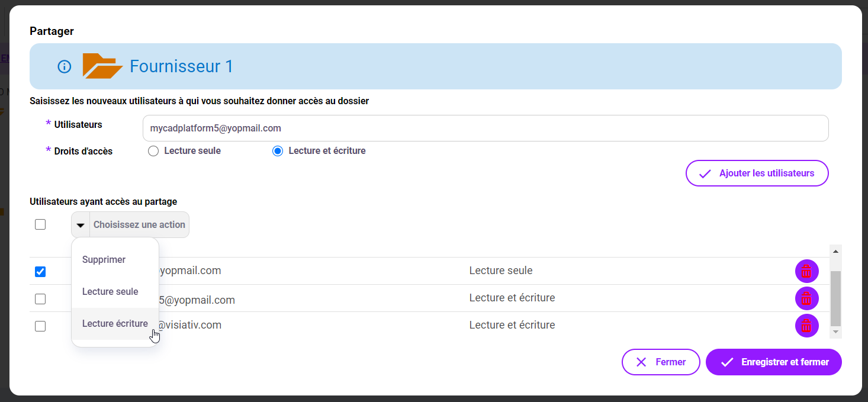Click the Ajouter les utilisateurs button

pyautogui.click(x=757, y=173)
